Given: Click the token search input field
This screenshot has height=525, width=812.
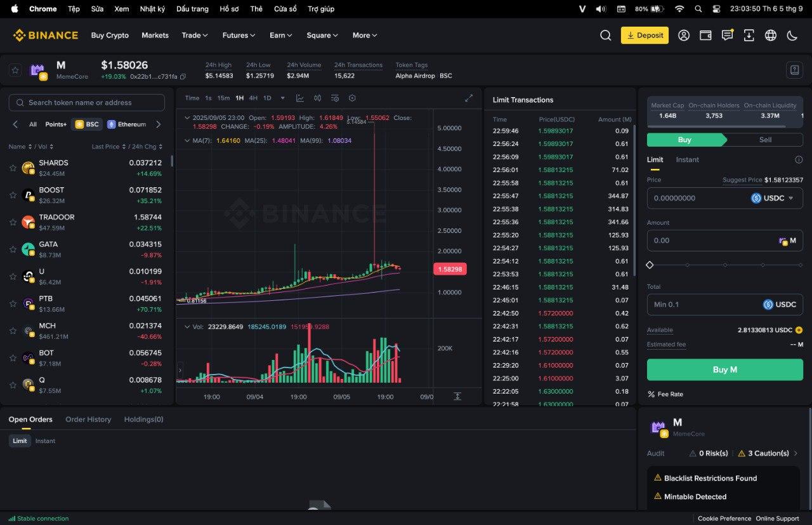Looking at the screenshot, I should tap(87, 103).
